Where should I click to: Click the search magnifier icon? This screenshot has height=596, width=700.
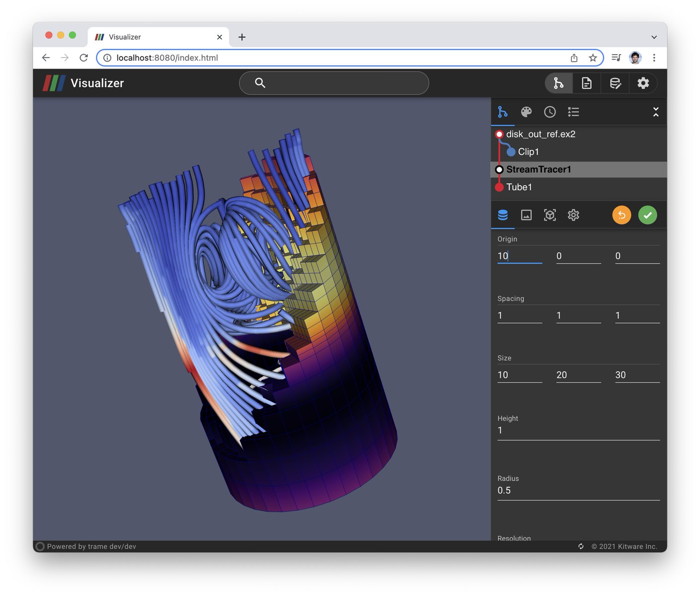260,83
